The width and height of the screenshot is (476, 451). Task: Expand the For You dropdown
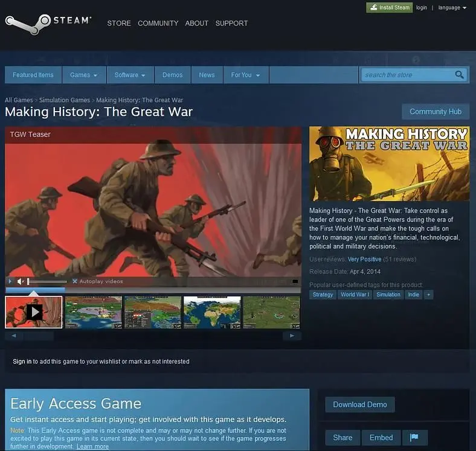[246, 75]
